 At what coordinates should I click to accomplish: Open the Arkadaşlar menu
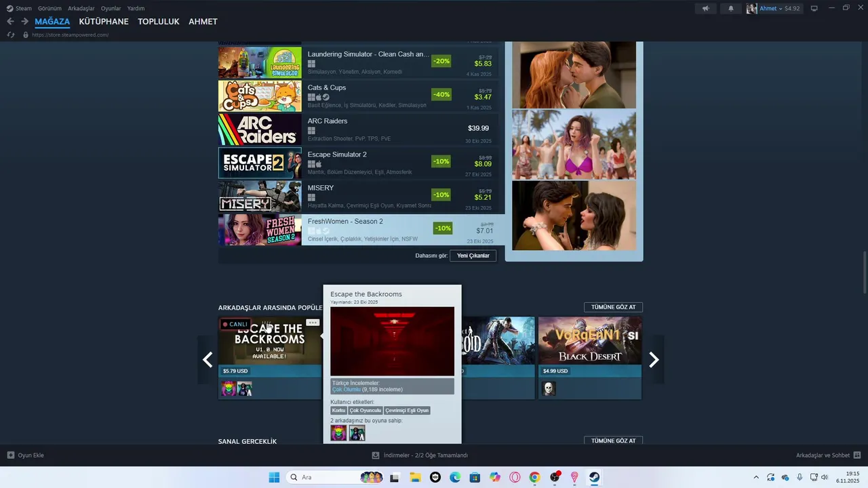click(81, 8)
